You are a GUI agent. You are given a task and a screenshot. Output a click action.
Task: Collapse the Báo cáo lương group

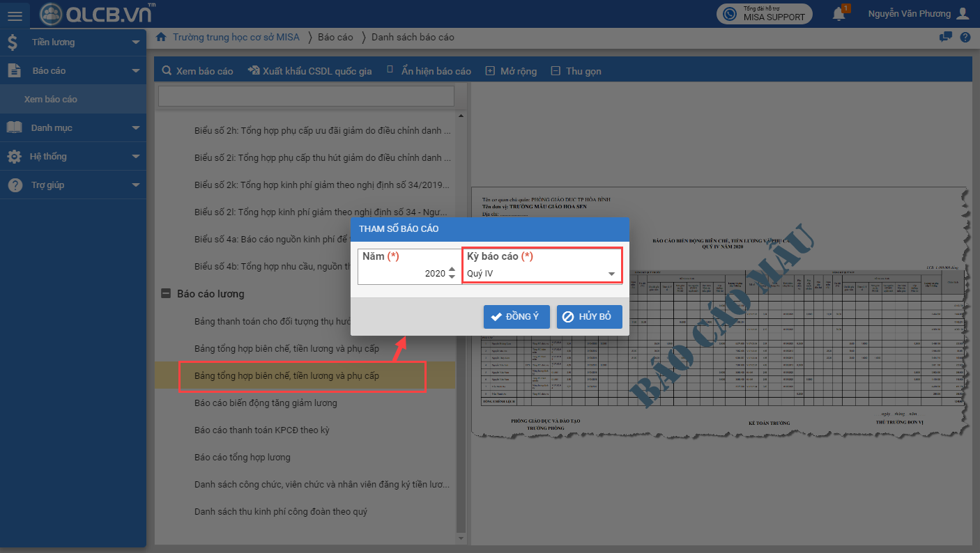pos(166,294)
